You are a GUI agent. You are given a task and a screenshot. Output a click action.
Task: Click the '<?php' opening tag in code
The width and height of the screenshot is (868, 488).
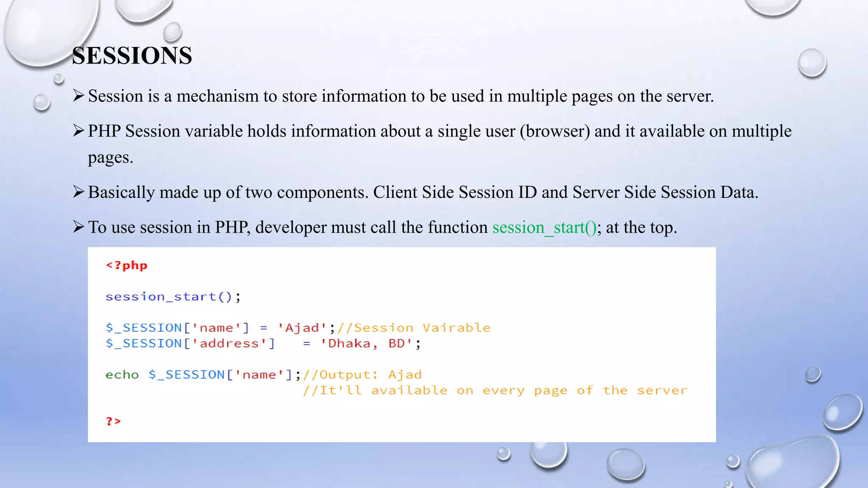[x=126, y=266]
